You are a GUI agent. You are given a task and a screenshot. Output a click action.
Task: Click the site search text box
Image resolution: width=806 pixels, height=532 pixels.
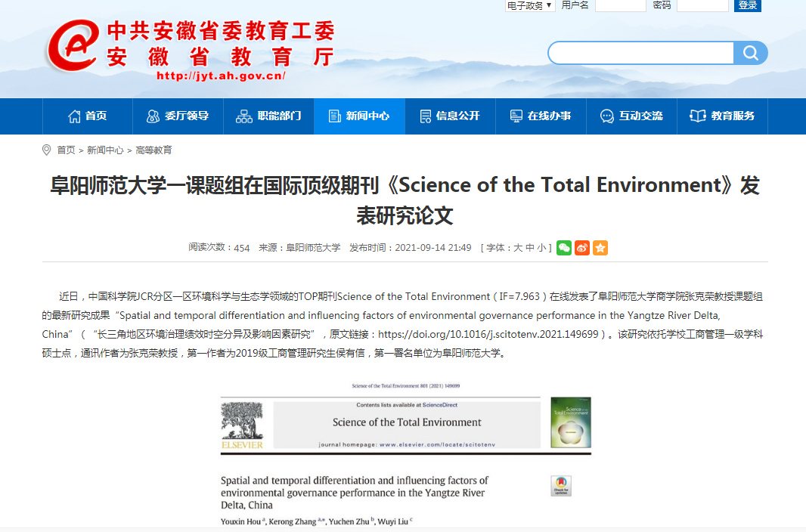pyautogui.click(x=640, y=53)
